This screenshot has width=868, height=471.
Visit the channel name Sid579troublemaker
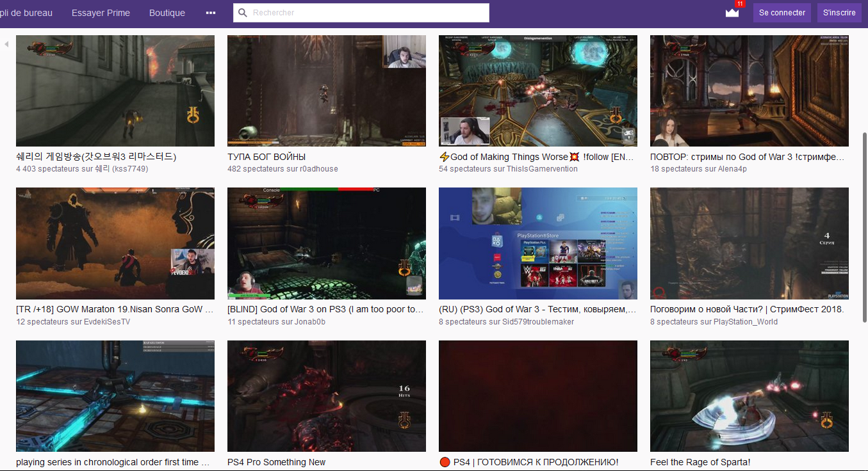538,322
